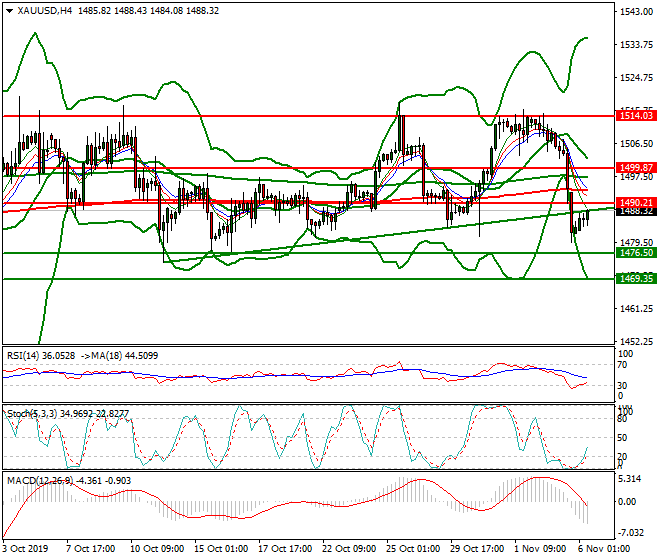Click the 6 Nov 01:00 time label

605,549
